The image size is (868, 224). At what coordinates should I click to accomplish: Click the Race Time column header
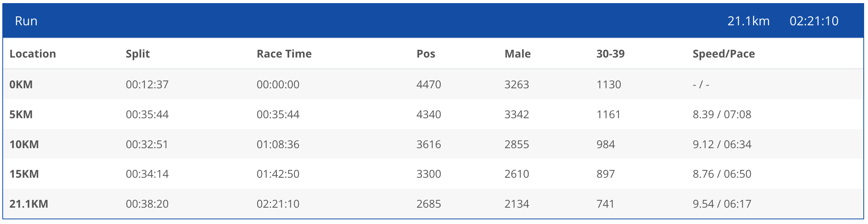tap(284, 54)
